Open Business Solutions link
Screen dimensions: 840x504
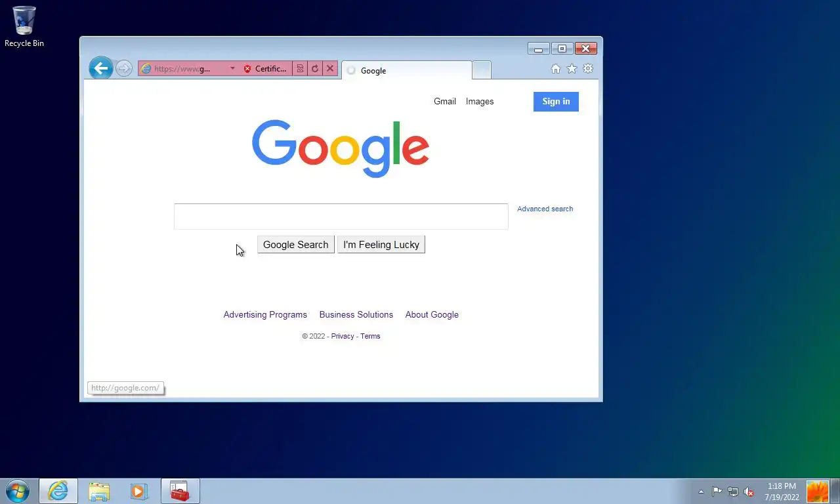point(356,314)
